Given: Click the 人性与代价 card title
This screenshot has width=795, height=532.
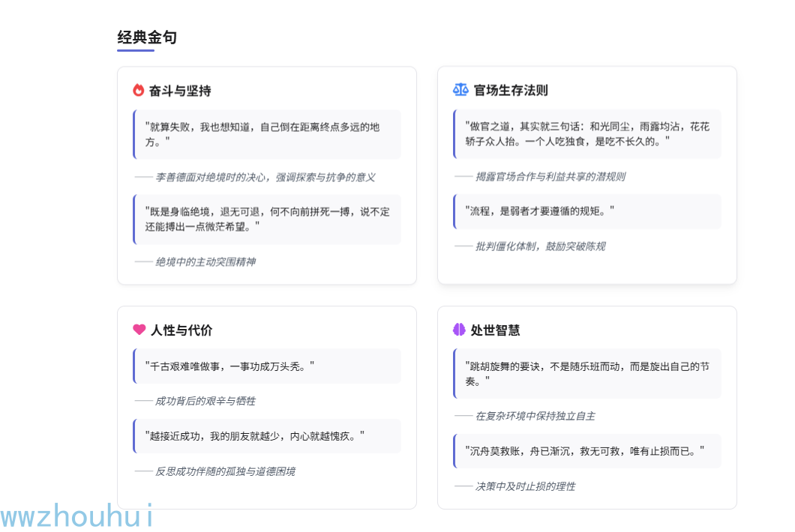Looking at the screenshot, I should tap(181, 330).
